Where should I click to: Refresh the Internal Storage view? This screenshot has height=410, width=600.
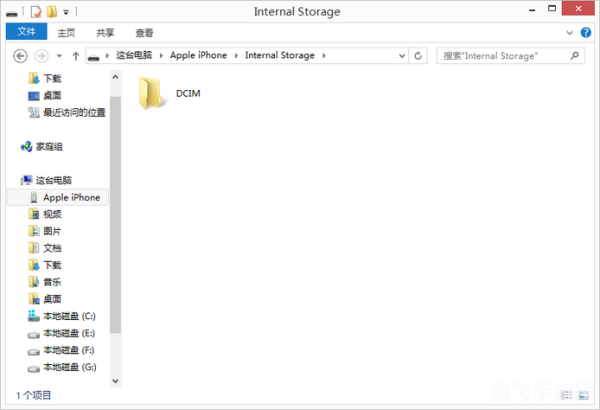coord(418,55)
